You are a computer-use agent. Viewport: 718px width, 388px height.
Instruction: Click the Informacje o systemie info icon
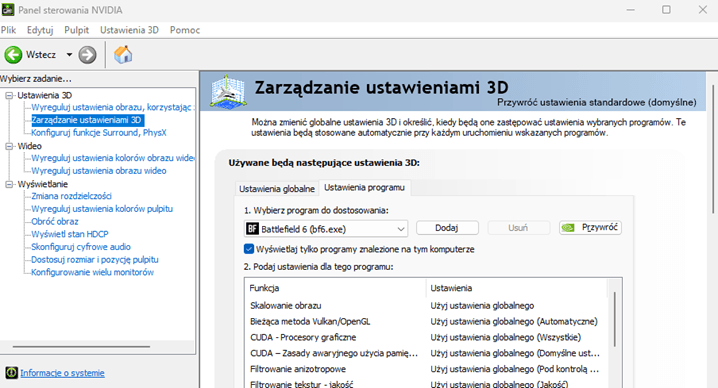point(11,372)
